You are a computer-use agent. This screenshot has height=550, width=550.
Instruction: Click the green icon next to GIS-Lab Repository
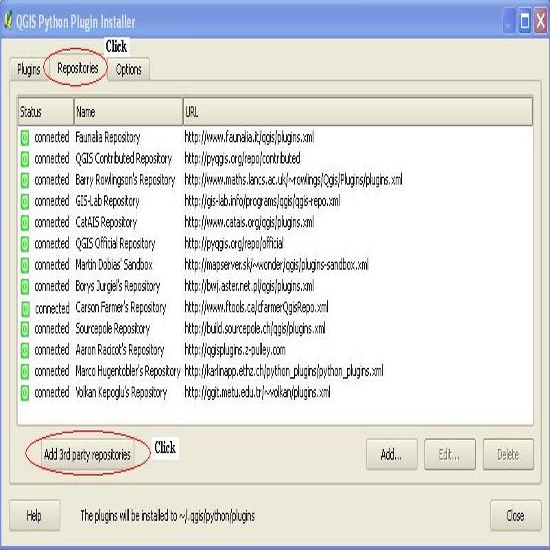coord(25,201)
